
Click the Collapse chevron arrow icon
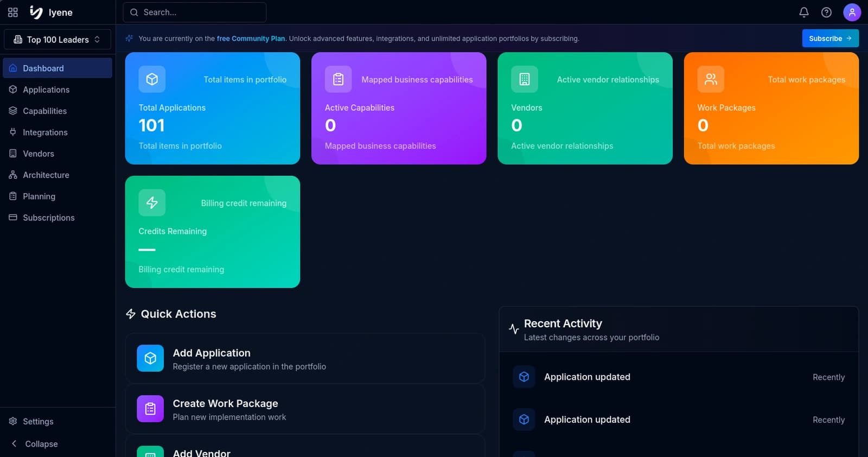pos(14,443)
